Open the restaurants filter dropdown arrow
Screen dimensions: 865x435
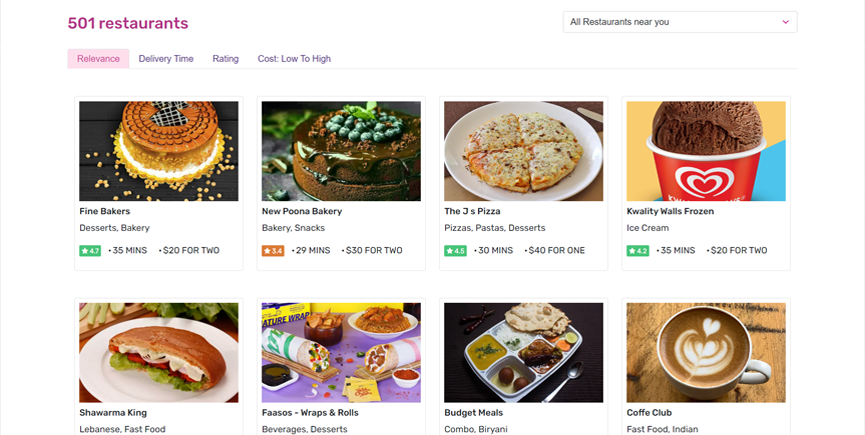pyautogui.click(x=785, y=22)
